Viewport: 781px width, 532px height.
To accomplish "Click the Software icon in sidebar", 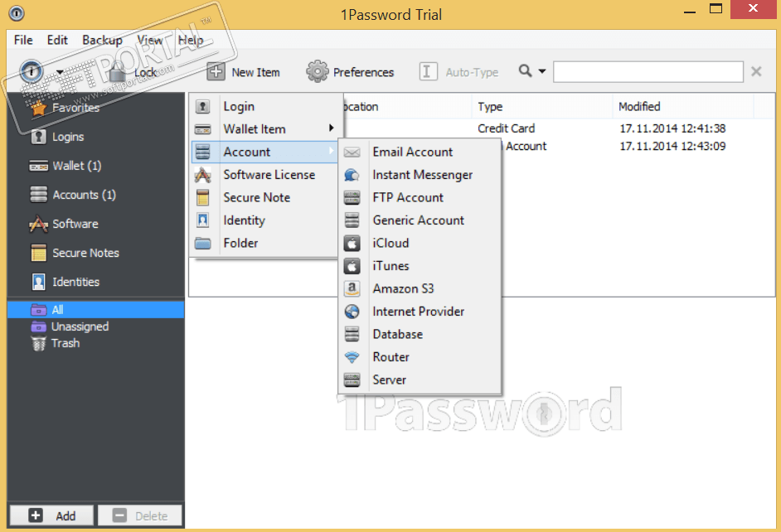I will click(x=38, y=224).
